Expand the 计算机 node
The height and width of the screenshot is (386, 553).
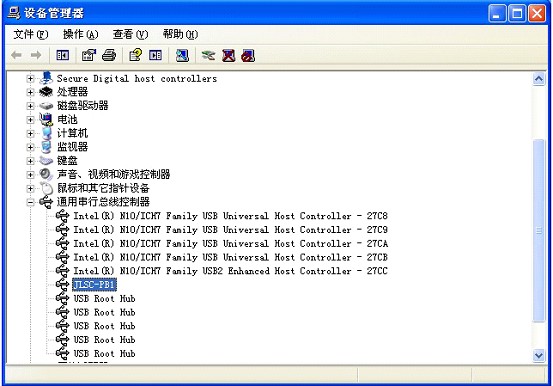30,133
